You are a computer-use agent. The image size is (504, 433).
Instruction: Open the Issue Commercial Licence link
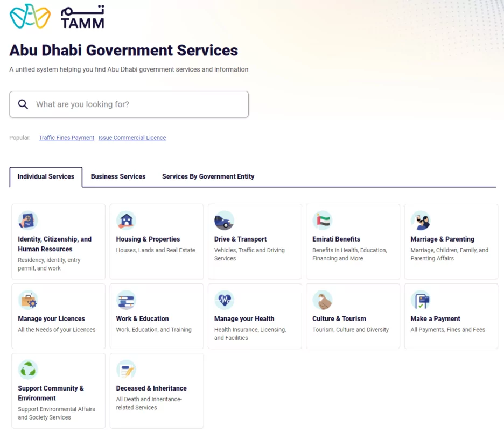click(x=132, y=138)
